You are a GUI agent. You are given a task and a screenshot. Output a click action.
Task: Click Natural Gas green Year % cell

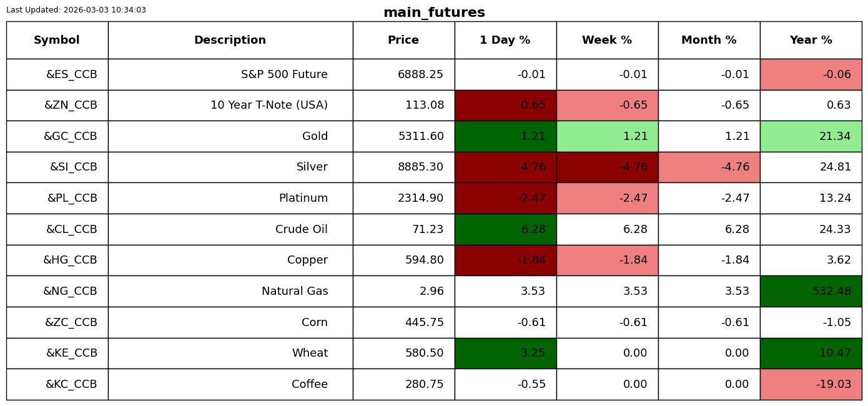point(811,292)
